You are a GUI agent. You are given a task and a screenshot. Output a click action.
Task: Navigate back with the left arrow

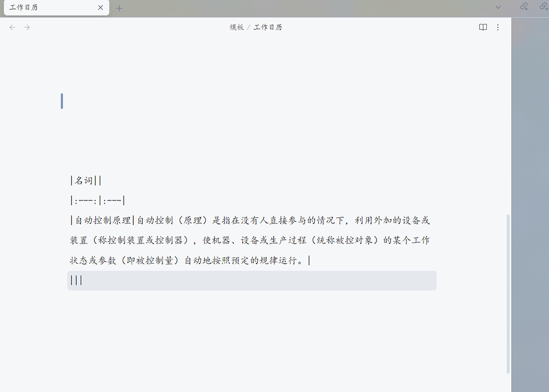pyautogui.click(x=12, y=27)
